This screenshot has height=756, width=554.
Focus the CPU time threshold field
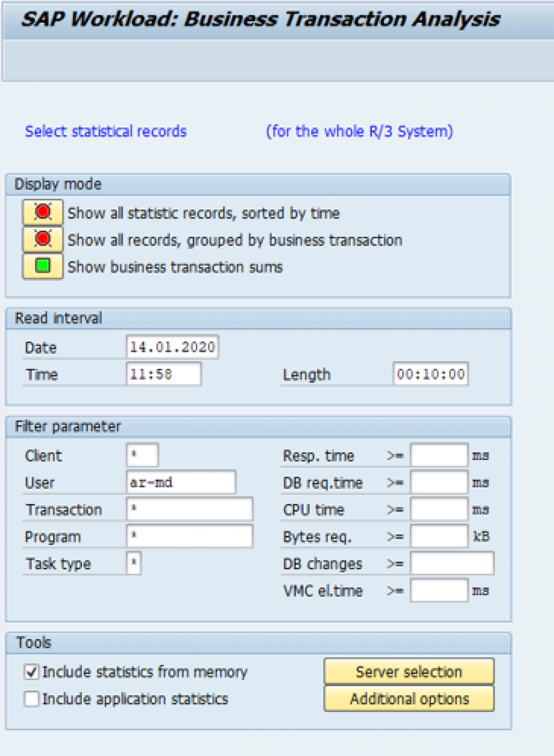pos(439,509)
